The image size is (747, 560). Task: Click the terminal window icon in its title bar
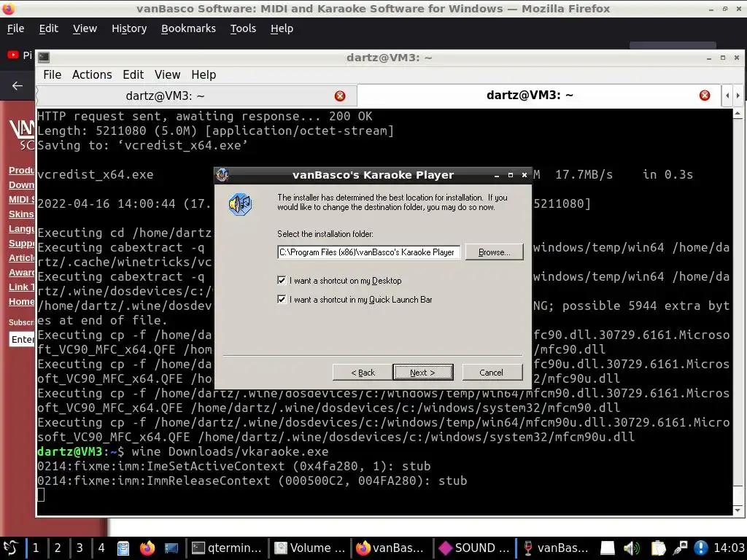pos(44,57)
